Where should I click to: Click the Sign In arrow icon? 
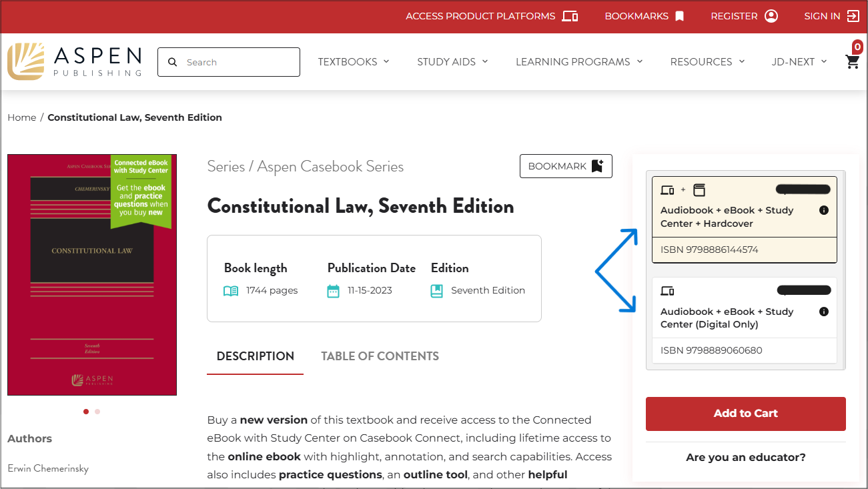point(853,16)
